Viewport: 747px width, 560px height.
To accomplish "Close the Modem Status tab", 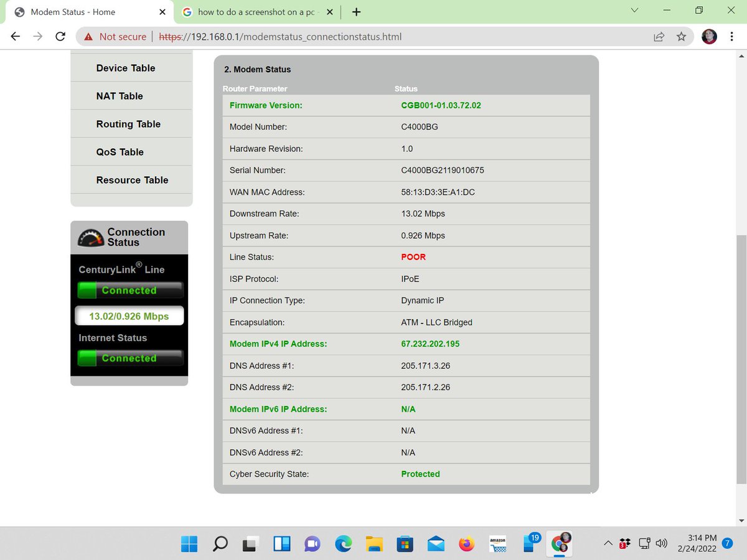I will point(162,12).
